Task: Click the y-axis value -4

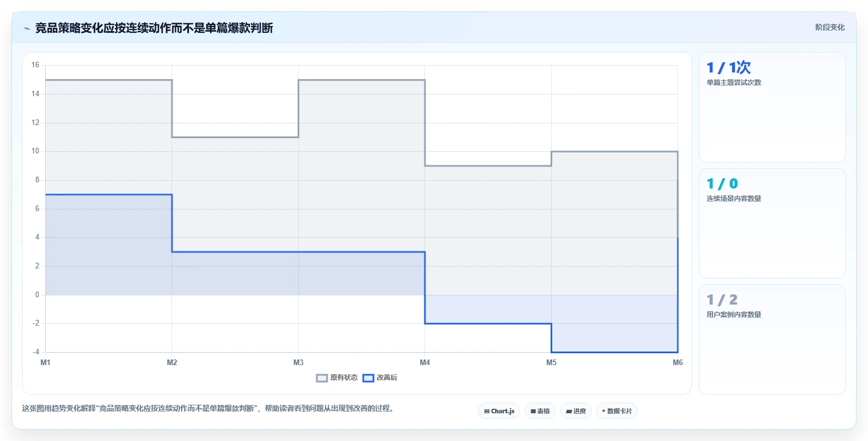Action: click(35, 352)
